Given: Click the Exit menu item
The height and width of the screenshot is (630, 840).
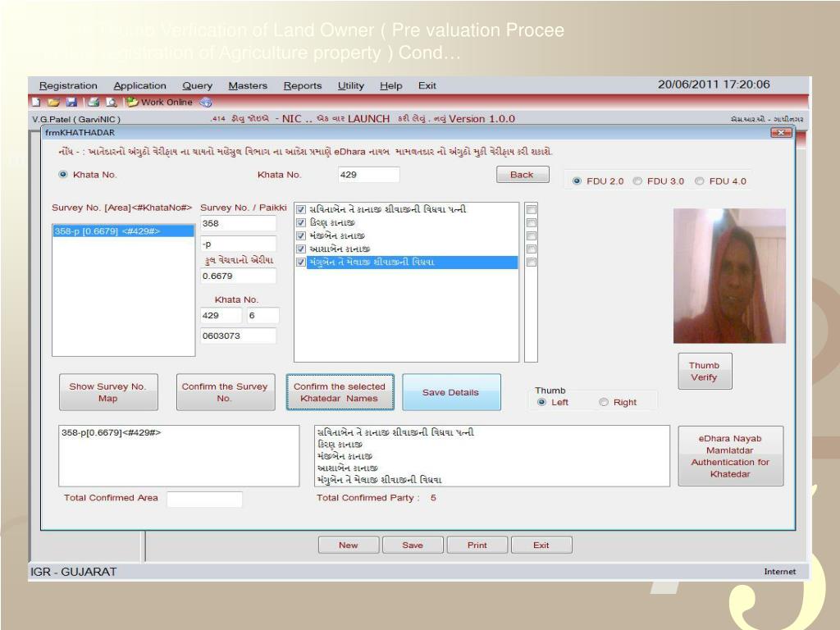Looking at the screenshot, I should point(427,85).
